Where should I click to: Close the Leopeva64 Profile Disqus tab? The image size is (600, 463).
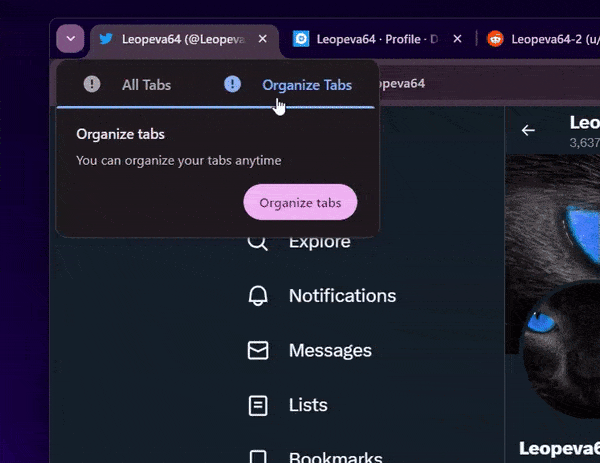pos(457,39)
